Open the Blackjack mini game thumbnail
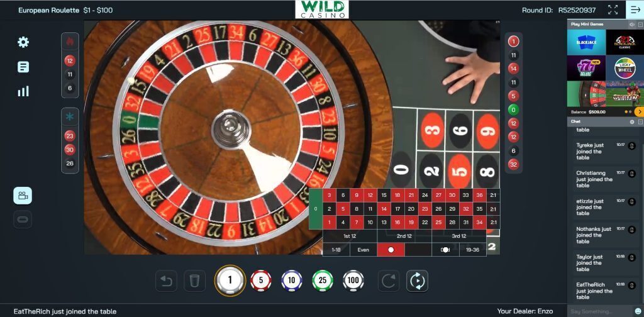This screenshot has height=317, width=644. [x=587, y=42]
